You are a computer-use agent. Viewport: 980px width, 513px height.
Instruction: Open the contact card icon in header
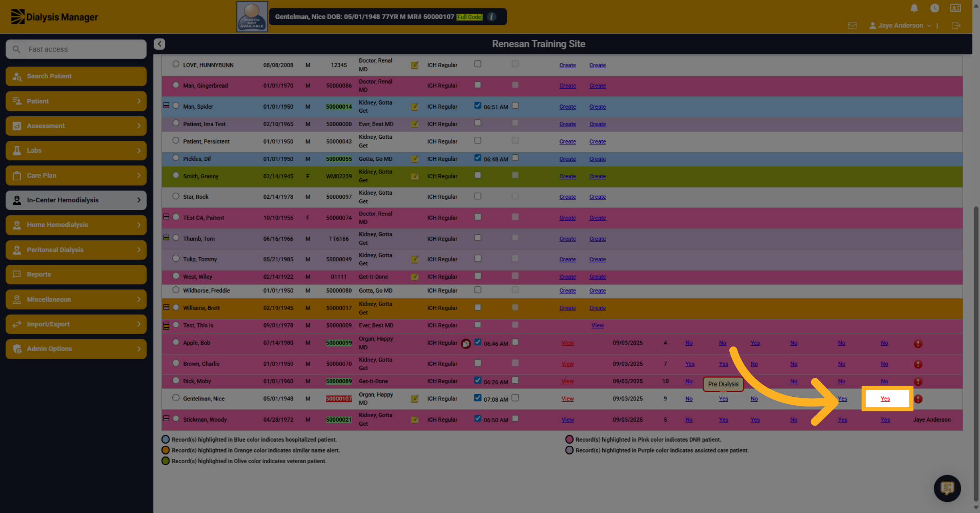tap(956, 8)
